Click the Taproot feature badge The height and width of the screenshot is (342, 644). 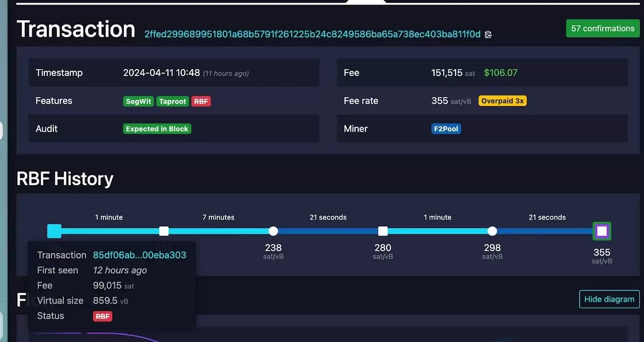point(172,101)
